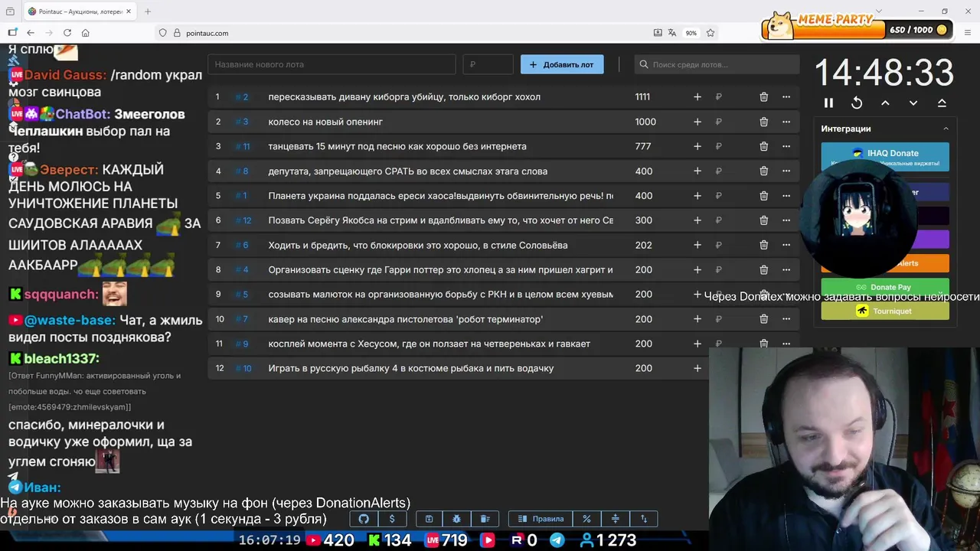Open more options for 'Планета украина' lot
Image resolution: width=980 pixels, height=551 pixels.
coord(786,196)
